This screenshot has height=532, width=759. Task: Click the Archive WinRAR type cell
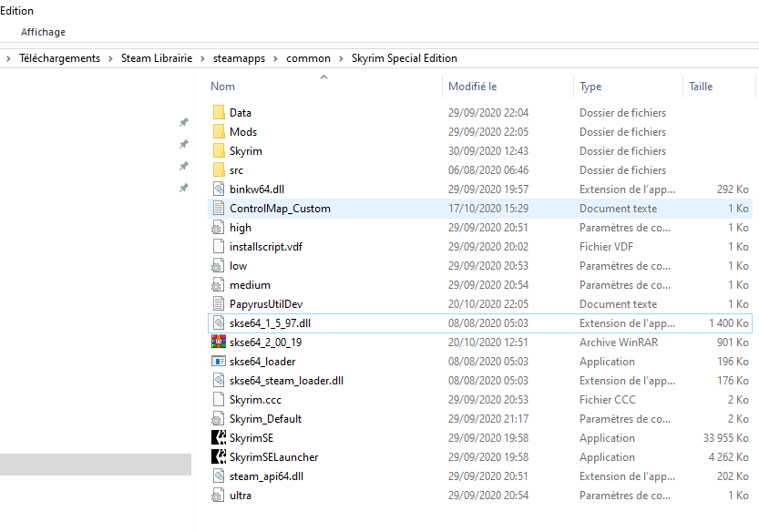[619, 343]
